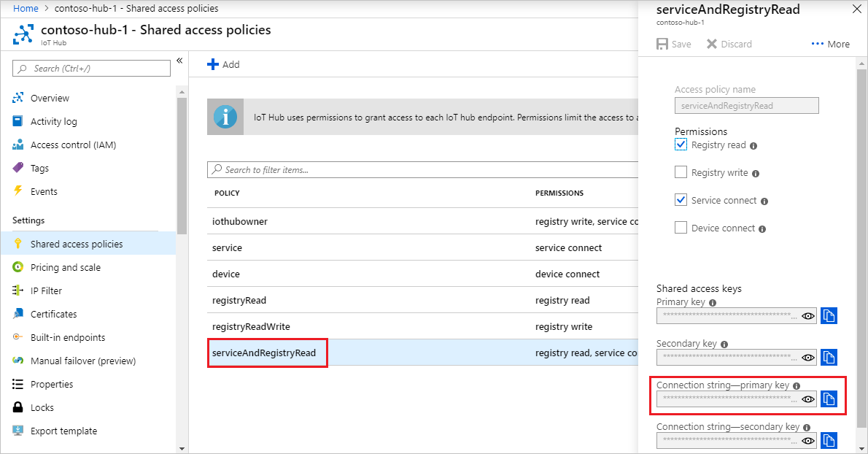Select the registryReadWrite policy row
The height and width of the screenshot is (454, 868).
coord(422,327)
